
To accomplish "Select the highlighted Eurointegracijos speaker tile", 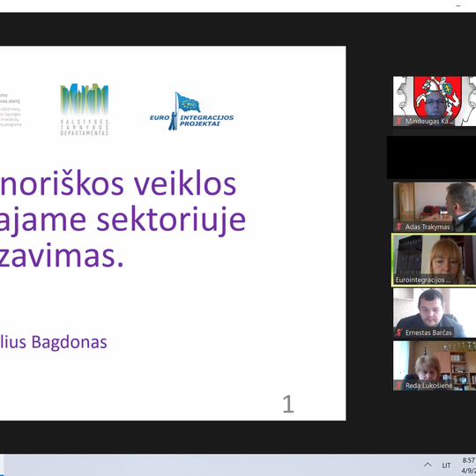I will coord(434,260).
